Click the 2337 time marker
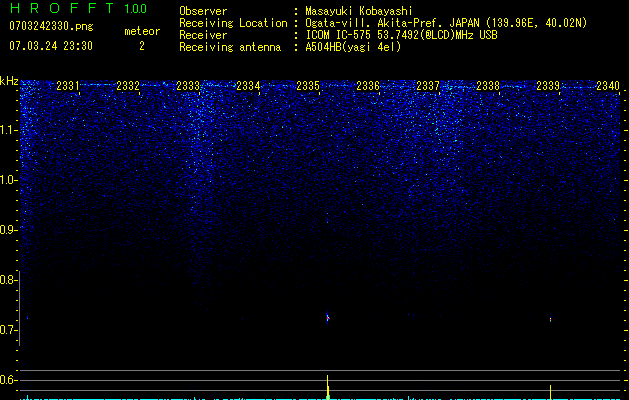Image resolution: width=629 pixels, height=400 pixels. click(428, 86)
